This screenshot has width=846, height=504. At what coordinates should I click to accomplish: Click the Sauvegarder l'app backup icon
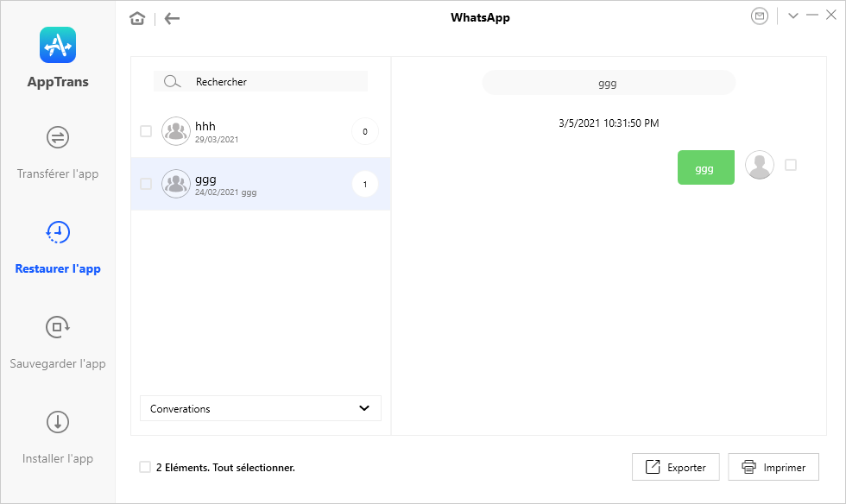click(x=58, y=327)
